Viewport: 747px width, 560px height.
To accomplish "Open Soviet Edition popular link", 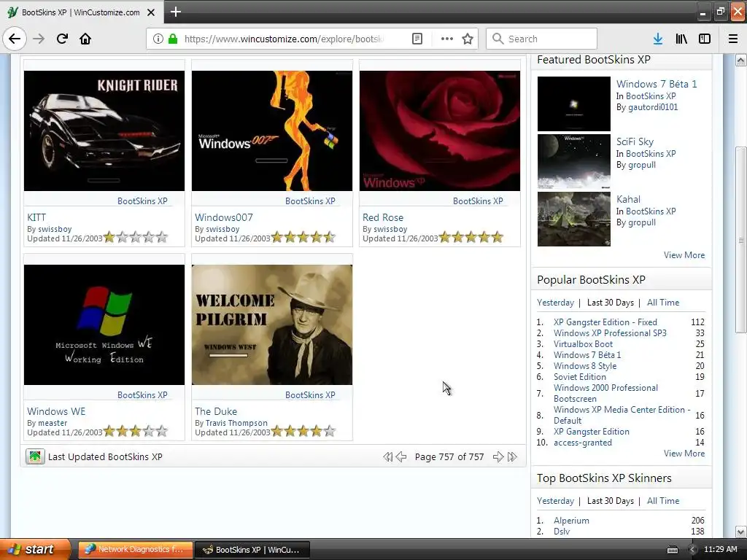I will [x=580, y=377].
